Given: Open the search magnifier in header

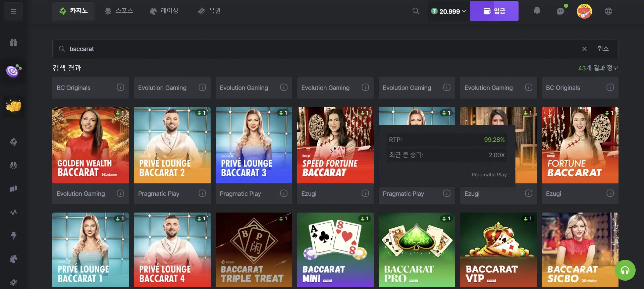Looking at the screenshot, I should [x=416, y=11].
